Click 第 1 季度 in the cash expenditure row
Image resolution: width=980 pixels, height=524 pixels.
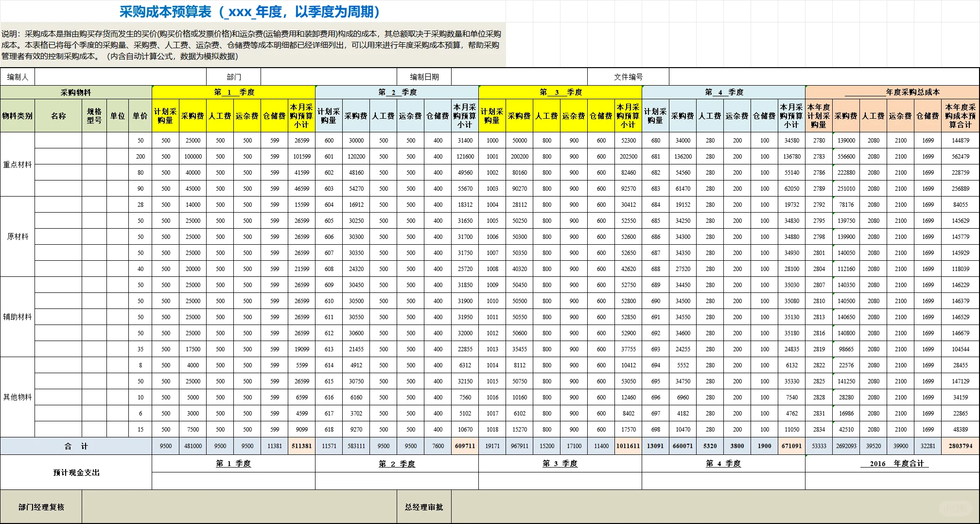pos(234,464)
